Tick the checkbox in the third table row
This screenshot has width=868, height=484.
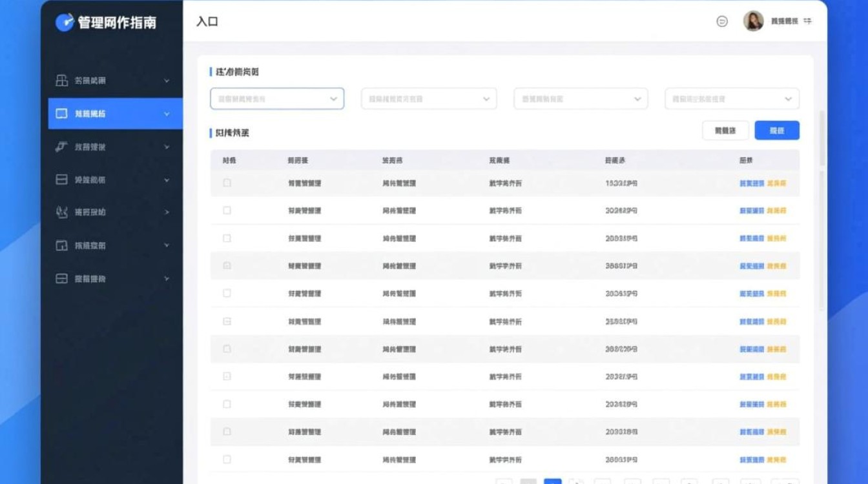click(227, 238)
